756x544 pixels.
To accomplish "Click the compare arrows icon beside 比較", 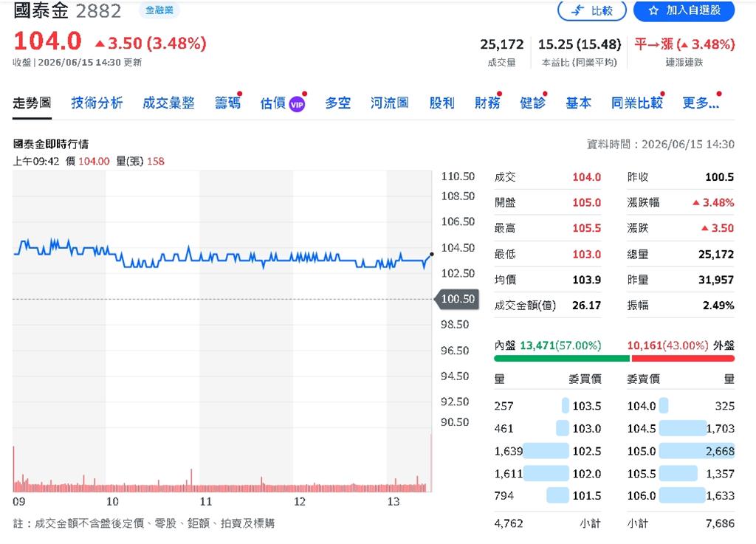I will (577, 10).
